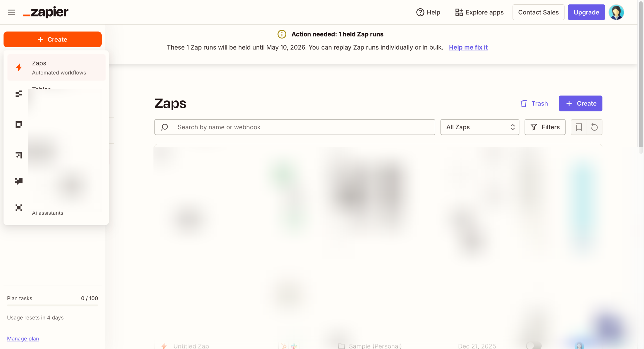
Task: Expand the All Zaps dropdown
Action: pyautogui.click(x=480, y=127)
